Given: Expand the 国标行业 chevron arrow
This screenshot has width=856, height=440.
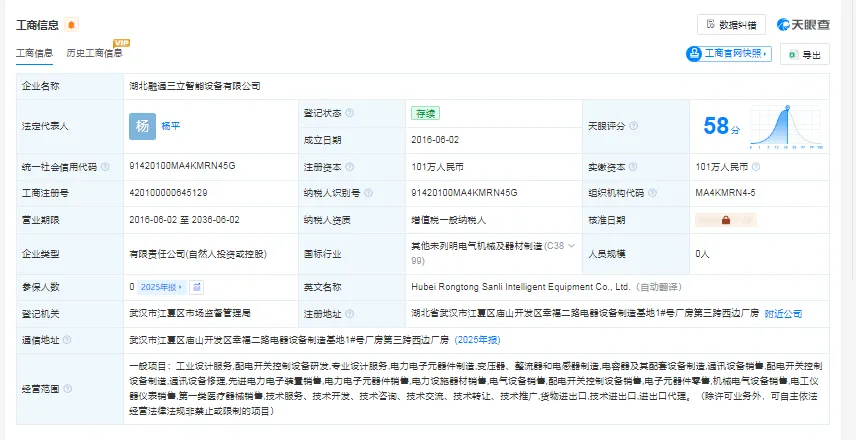Looking at the screenshot, I should click(572, 246).
